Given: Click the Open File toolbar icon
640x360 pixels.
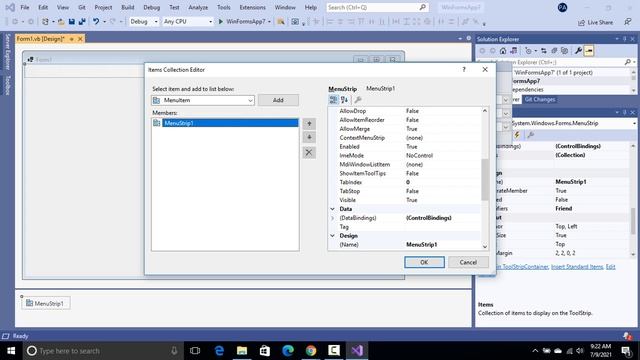Looking at the screenshot, I should 61,22.
